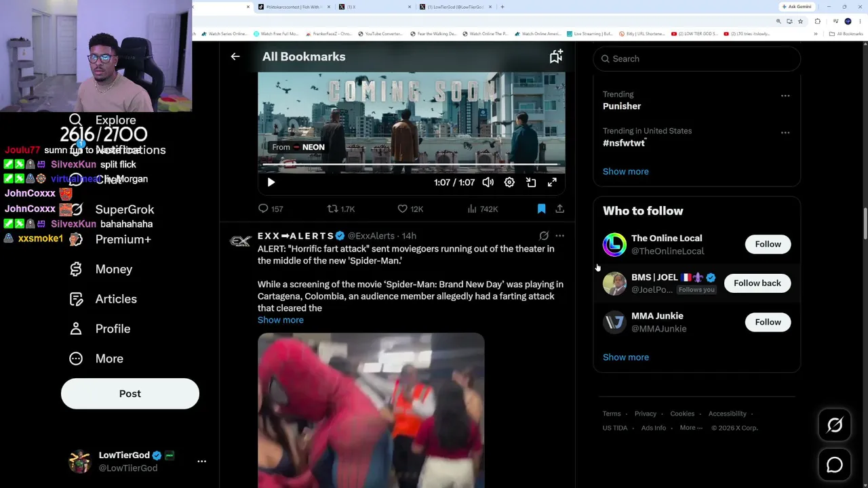Open more options on ExxAlerts post

(559, 236)
